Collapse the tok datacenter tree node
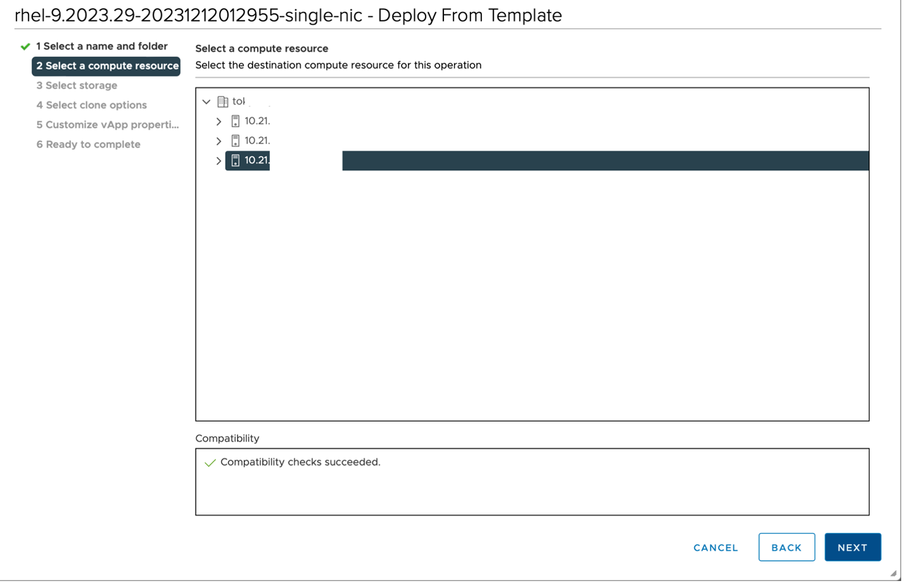 (206, 101)
